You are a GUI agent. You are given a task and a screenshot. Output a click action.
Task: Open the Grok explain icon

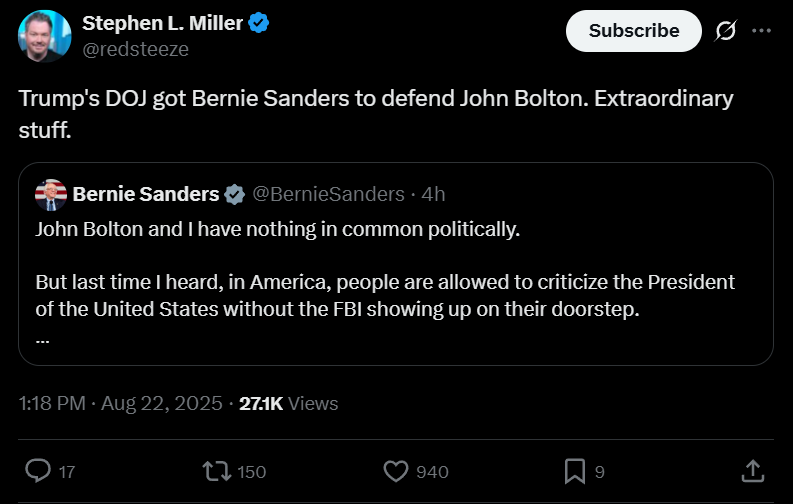pos(726,31)
